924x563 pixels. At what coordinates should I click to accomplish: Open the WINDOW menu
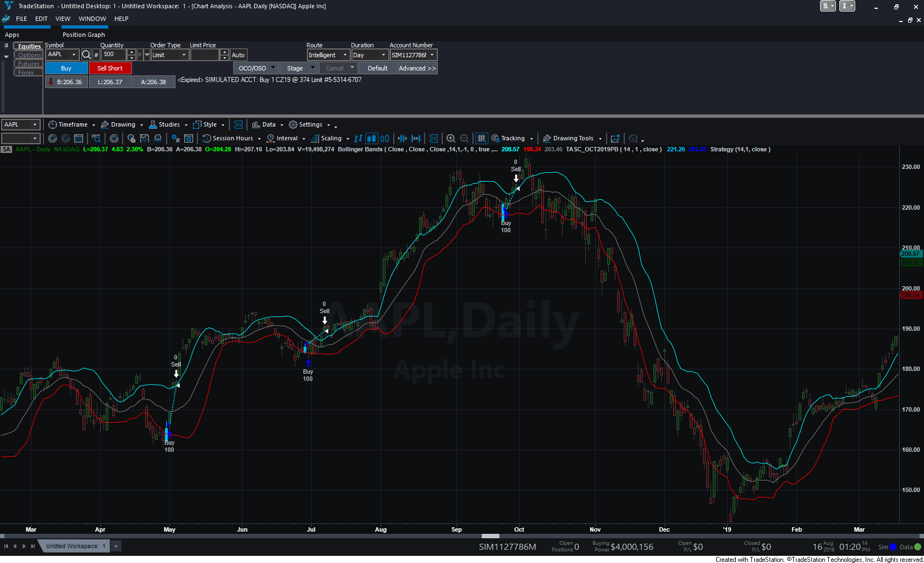coord(92,19)
